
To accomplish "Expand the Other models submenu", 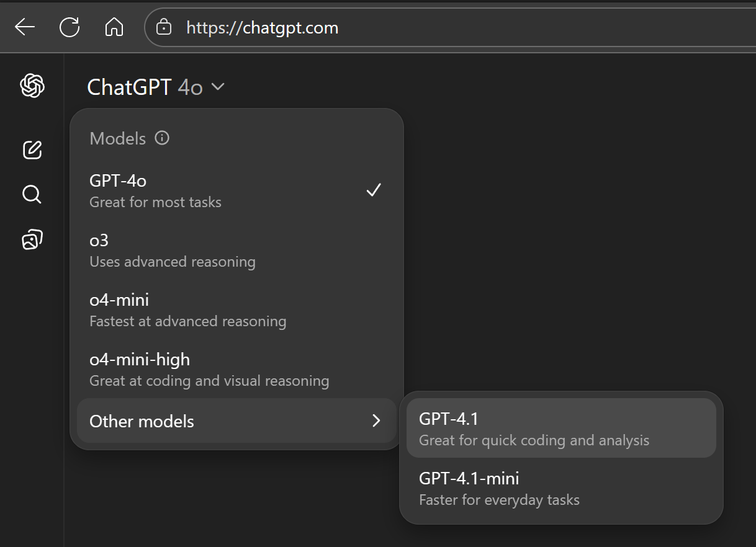I will point(236,421).
